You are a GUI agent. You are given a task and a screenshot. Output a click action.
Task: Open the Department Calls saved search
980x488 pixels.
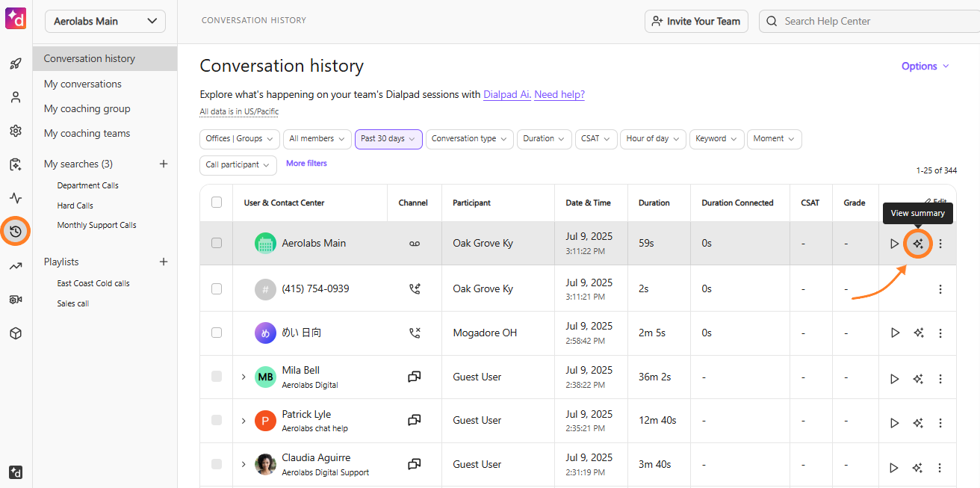[88, 185]
